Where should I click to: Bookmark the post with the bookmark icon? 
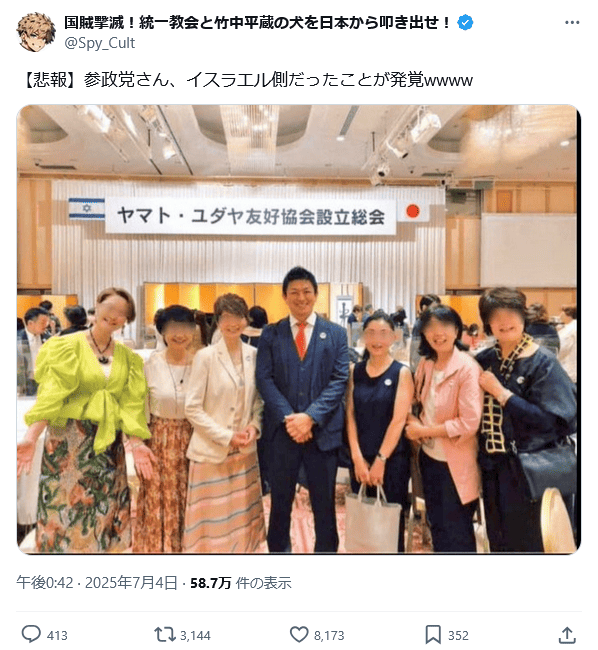[x=433, y=635]
